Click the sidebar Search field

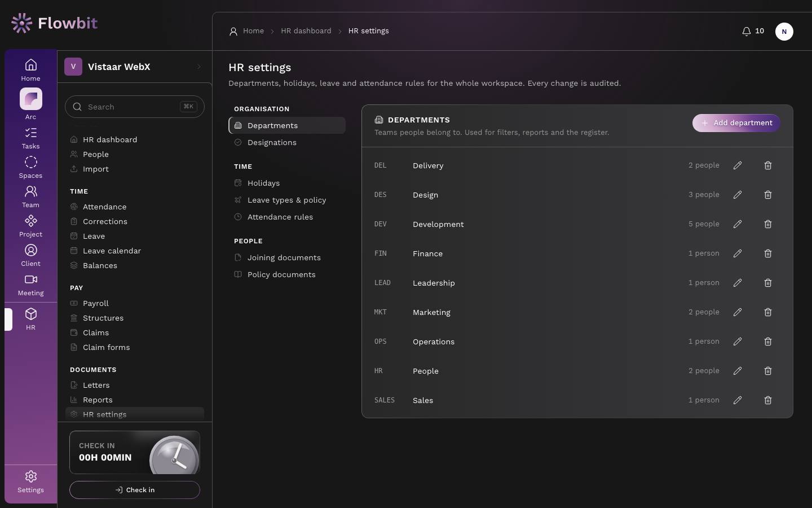pyautogui.click(x=135, y=107)
